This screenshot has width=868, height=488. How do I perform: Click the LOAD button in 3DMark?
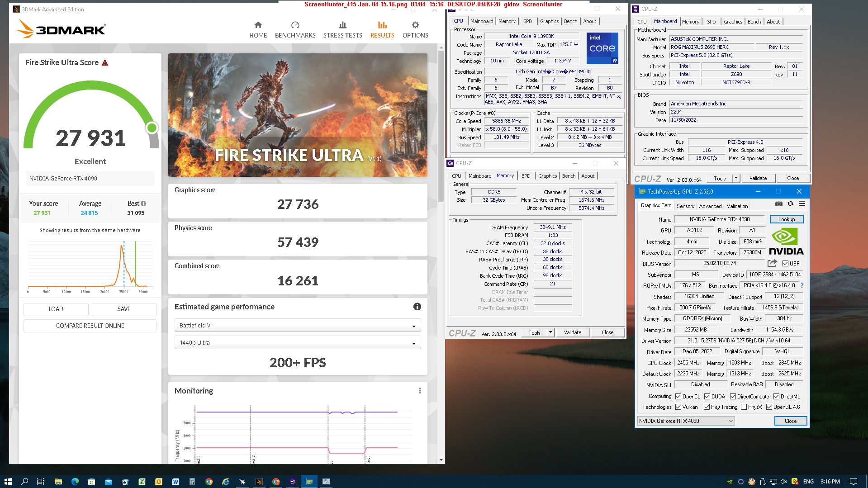pyautogui.click(x=56, y=309)
